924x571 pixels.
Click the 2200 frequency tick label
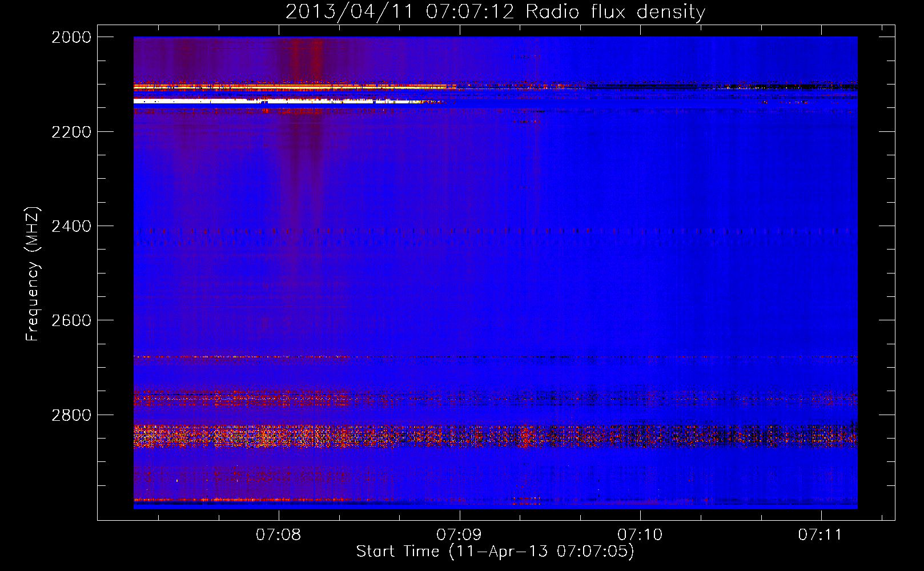pos(71,132)
